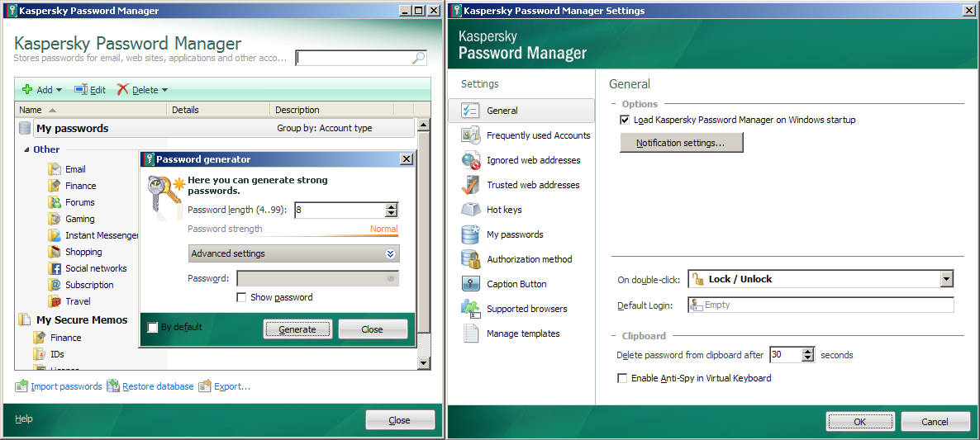Click the Import passwords icon

pyautogui.click(x=21, y=386)
